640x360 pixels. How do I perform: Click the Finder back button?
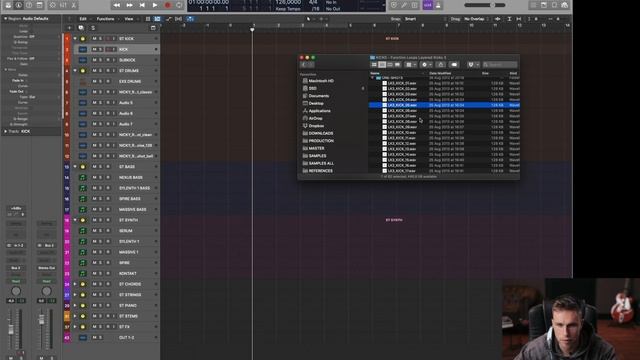(304, 64)
